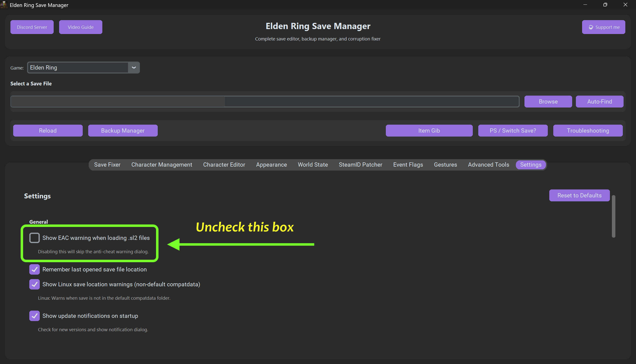
Task: Click the heart icon on Support me
Action: 591,27
